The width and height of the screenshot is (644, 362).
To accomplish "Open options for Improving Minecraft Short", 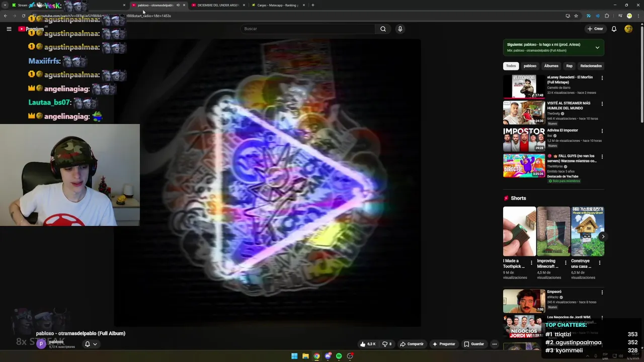I will coord(565,263).
